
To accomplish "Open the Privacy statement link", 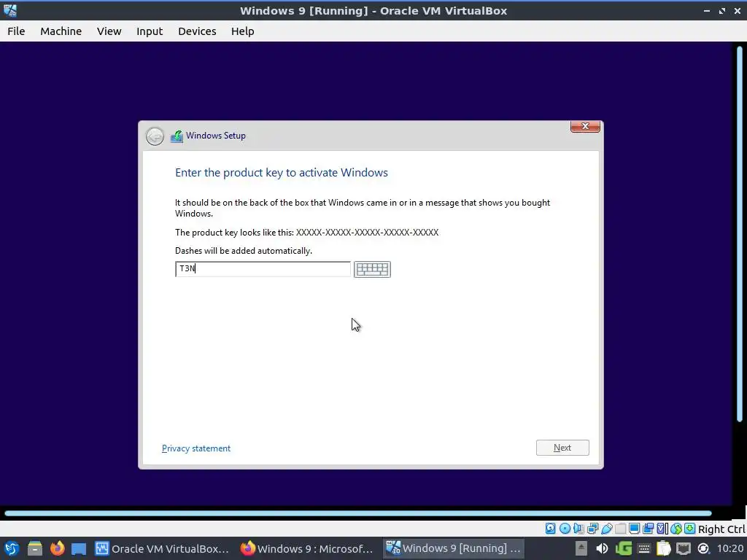I will click(196, 448).
